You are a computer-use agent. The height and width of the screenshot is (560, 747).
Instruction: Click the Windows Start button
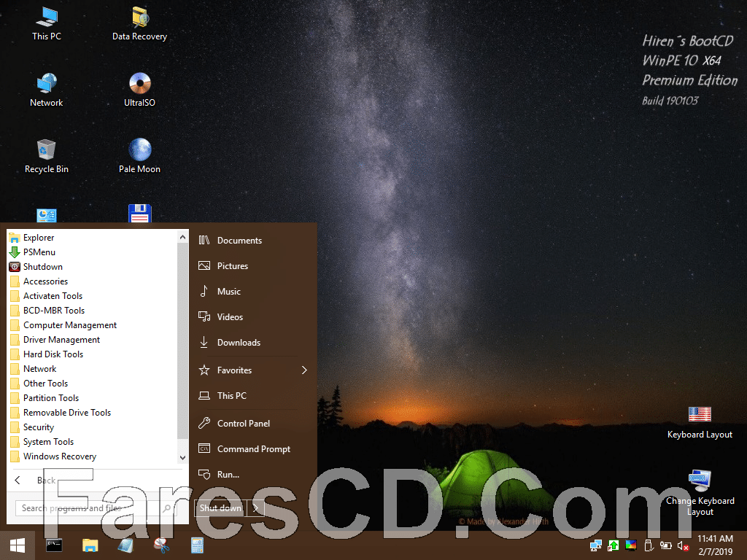(18, 545)
